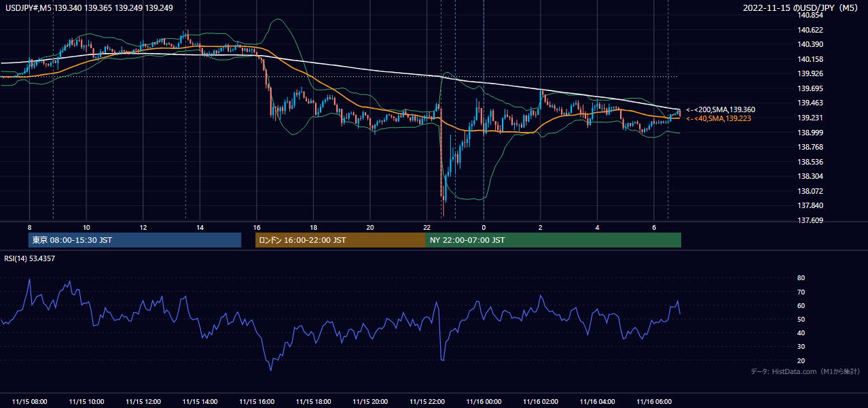Click price axis value 140.854

pos(809,15)
